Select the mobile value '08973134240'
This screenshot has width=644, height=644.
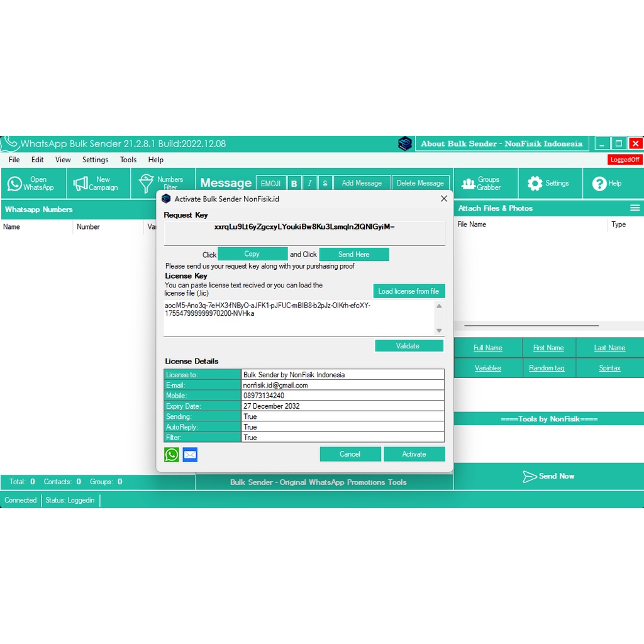pos(343,396)
